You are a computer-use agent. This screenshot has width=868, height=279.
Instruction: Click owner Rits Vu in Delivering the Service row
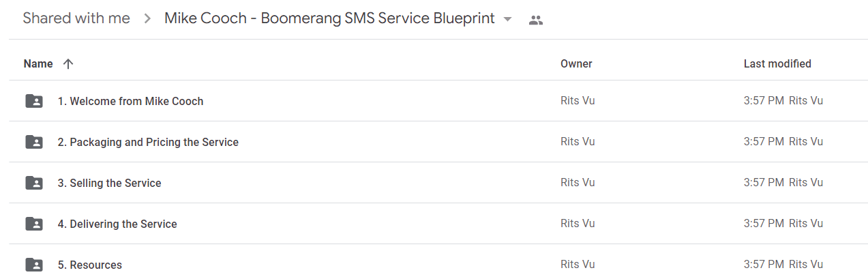tap(578, 223)
